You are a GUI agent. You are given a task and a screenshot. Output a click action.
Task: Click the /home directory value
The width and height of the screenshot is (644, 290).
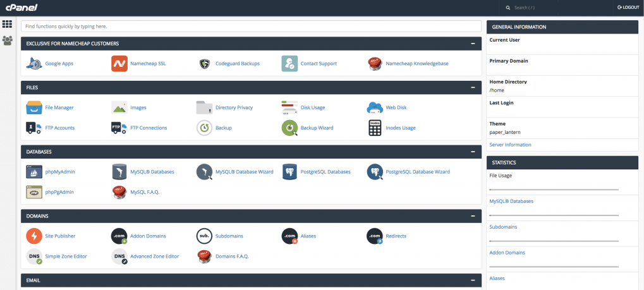click(497, 90)
